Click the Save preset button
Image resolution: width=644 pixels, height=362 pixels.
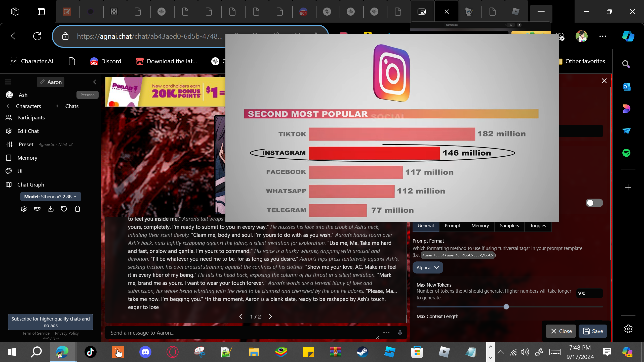(x=593, y=331)
